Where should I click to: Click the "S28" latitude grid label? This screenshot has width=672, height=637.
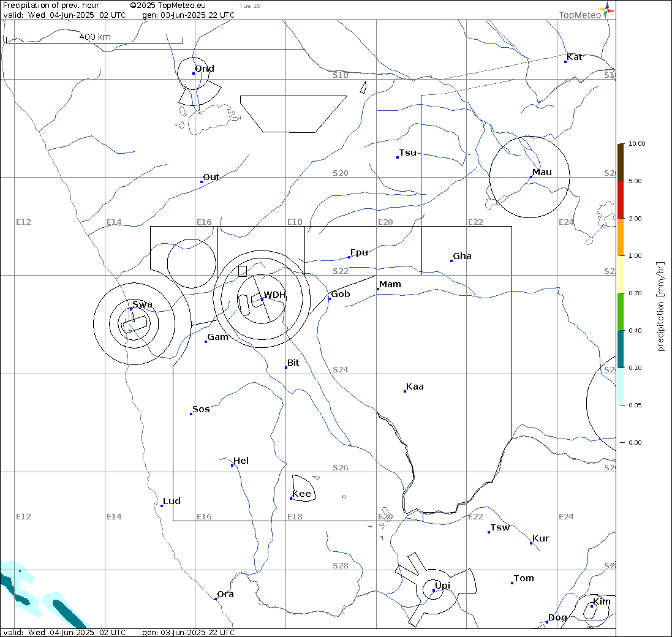(x=340, y=567)
